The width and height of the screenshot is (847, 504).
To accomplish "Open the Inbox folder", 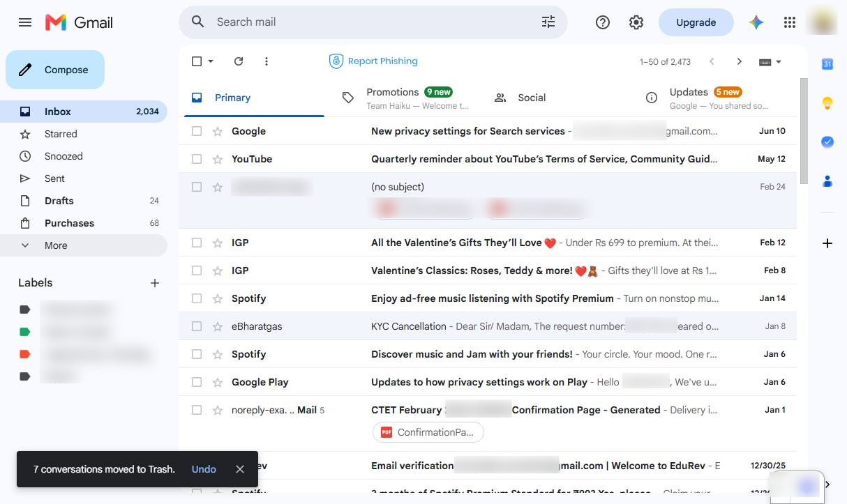I will pos(84,112).
